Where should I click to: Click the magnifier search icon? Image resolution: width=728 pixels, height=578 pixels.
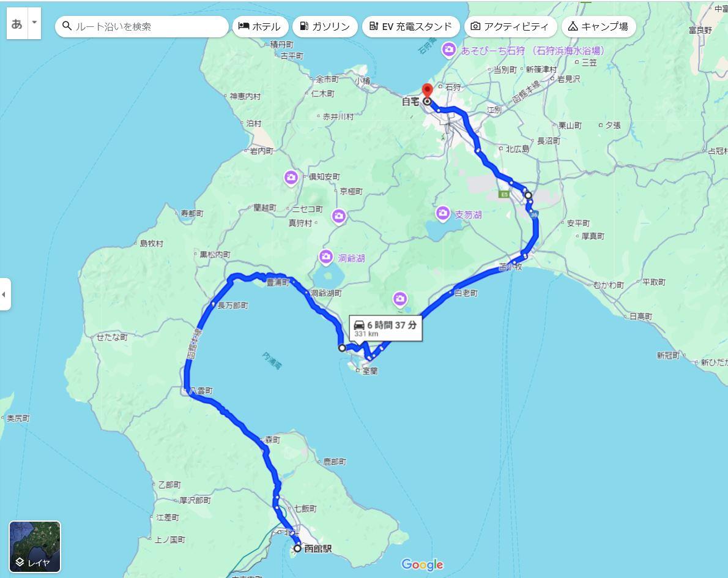[67, 26]
